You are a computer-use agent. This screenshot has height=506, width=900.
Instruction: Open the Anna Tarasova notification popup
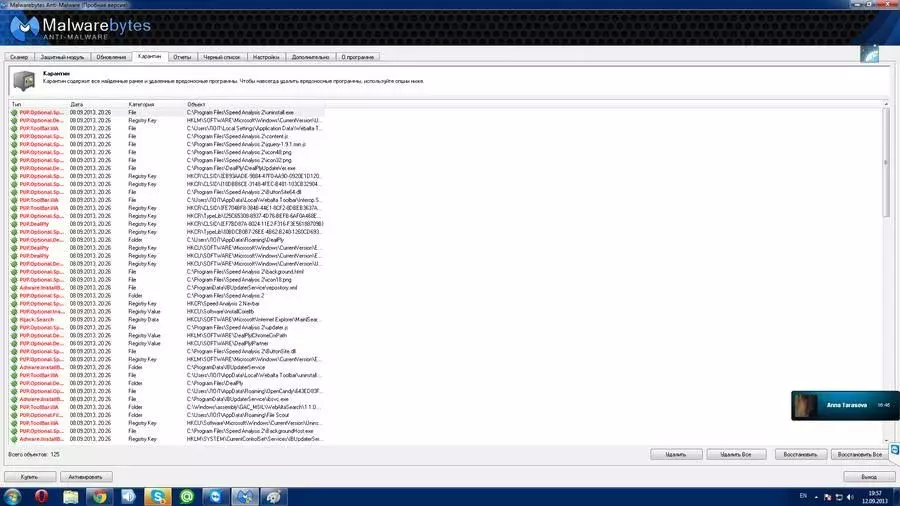click(x=845, y=406)
